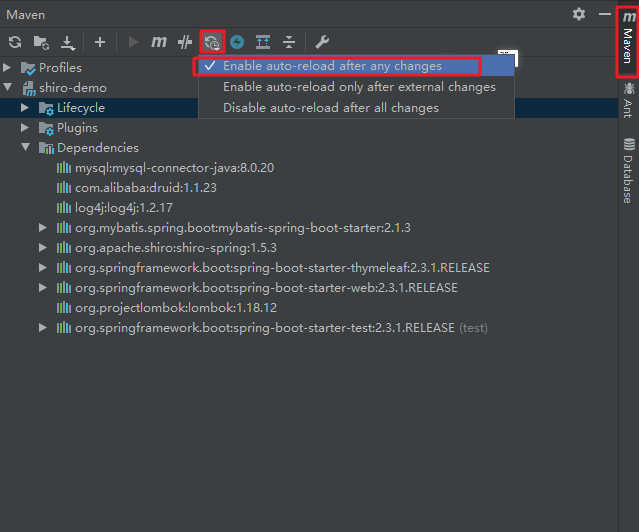The height and width of the screenshot is (532, 639).
Task: Hide the Maven tool window
Action: click(x=605, y=14)
